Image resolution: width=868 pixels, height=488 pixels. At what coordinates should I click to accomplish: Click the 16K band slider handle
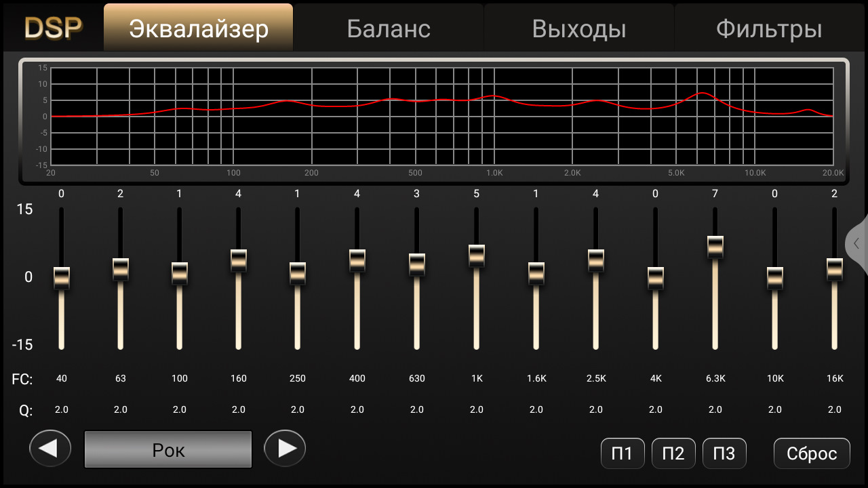point(835,269)
